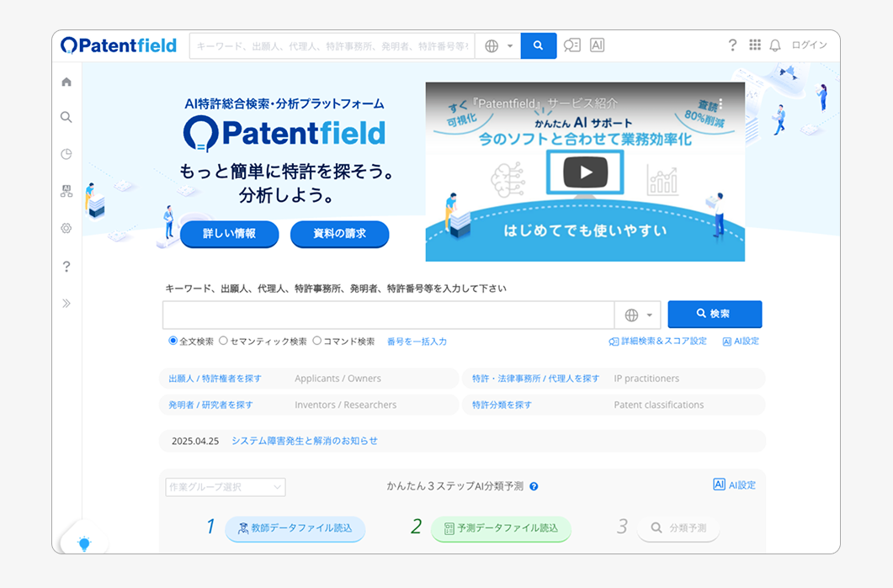Focus the header keyword search field

click(x=332, y=46)
